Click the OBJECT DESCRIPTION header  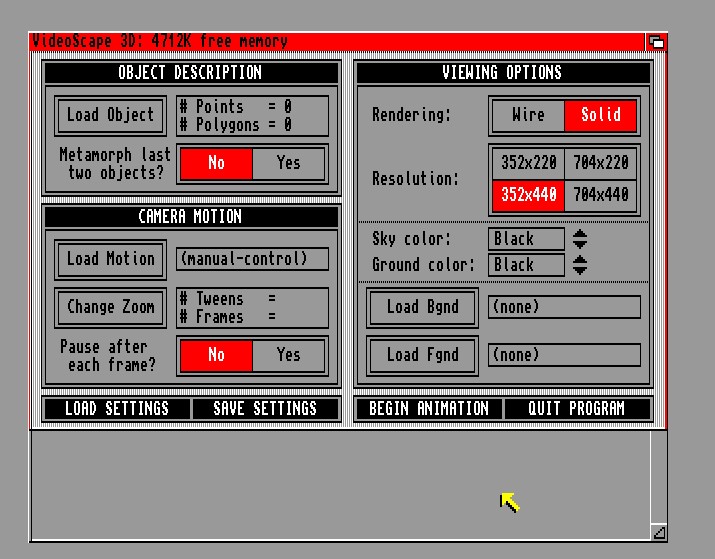click(x=191, y=72)
